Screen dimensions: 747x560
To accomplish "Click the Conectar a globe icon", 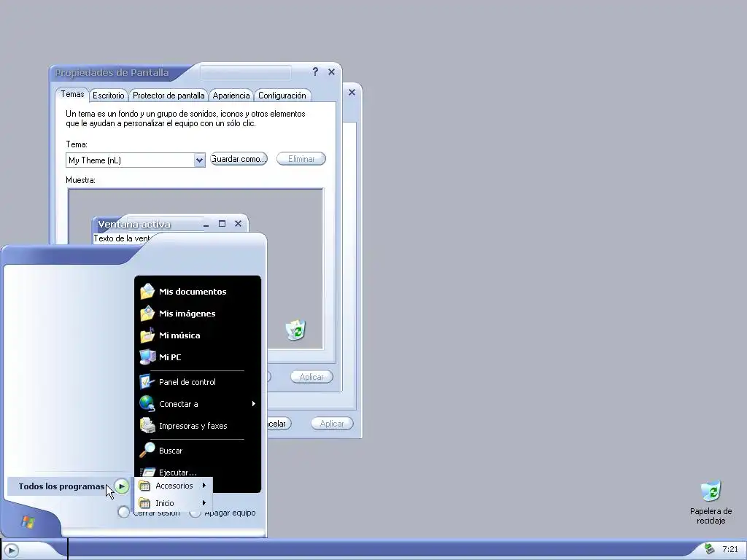I will [x=147, y=404].
